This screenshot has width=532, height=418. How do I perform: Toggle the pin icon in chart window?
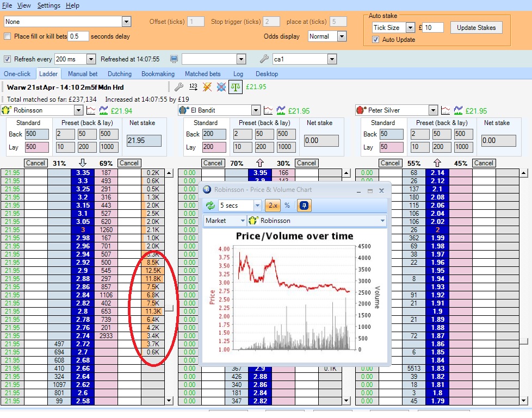[305, 205]
